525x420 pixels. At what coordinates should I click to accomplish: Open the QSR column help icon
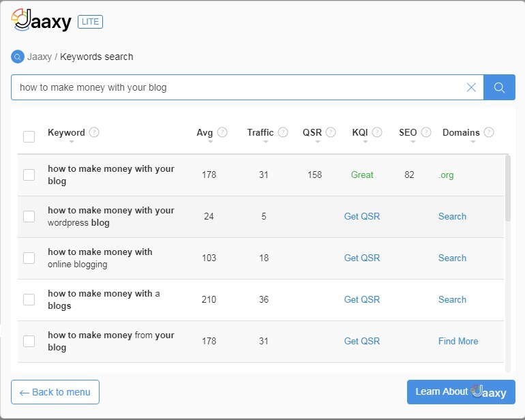(331, 132)
